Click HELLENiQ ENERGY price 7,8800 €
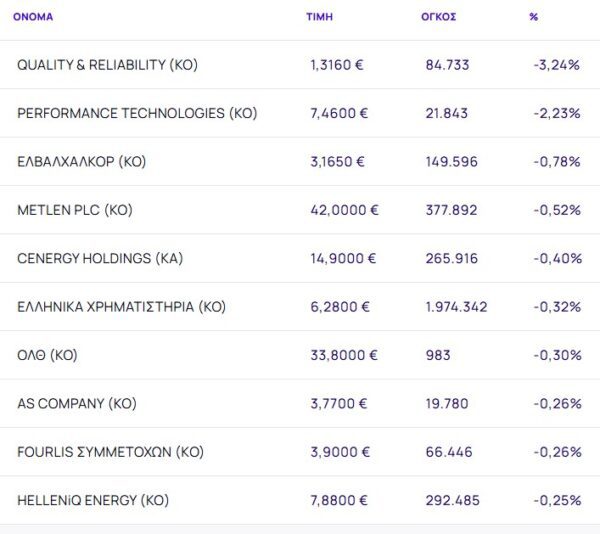The width and height of the screenshot is (600, 534). coord(340,500)
